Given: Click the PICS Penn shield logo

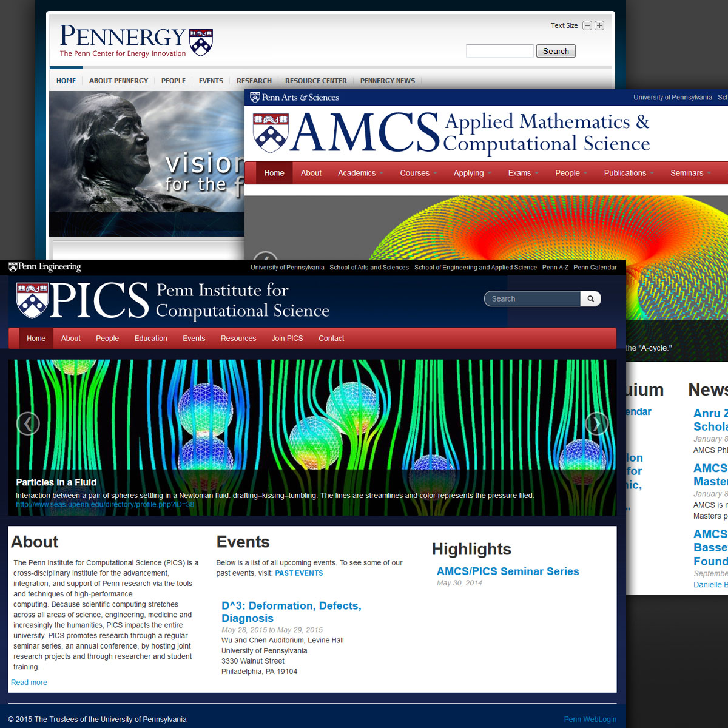Looking at the screenshot, I should tap(32, 301).
